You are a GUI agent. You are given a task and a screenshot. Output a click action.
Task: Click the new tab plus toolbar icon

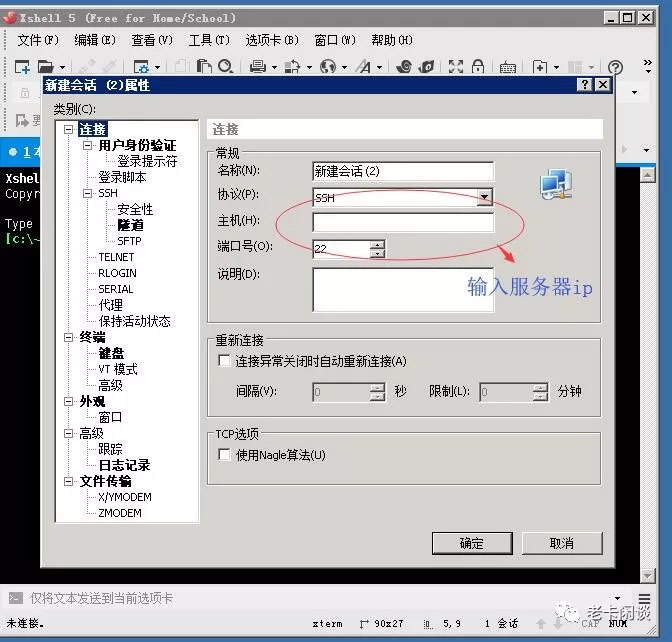(x=540, y=67)
